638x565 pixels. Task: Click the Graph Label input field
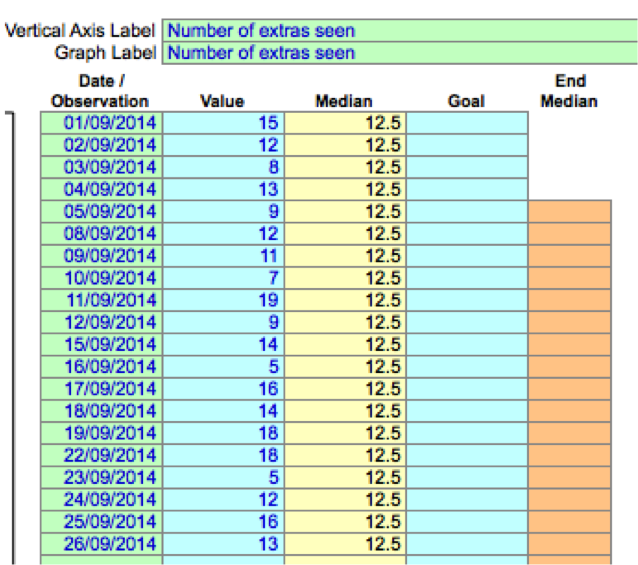(x=400, y=53)
